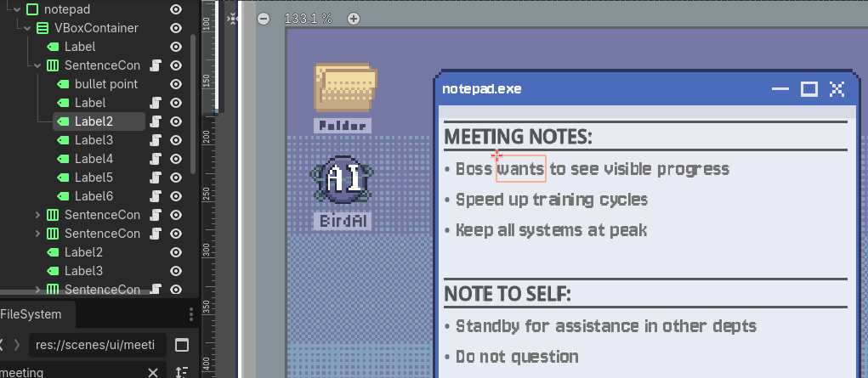Viewport: 868px width, 378px height.
Task: Expand the collapsed SentenceCon node directly below Label6
Action: [x=37, y=215]
